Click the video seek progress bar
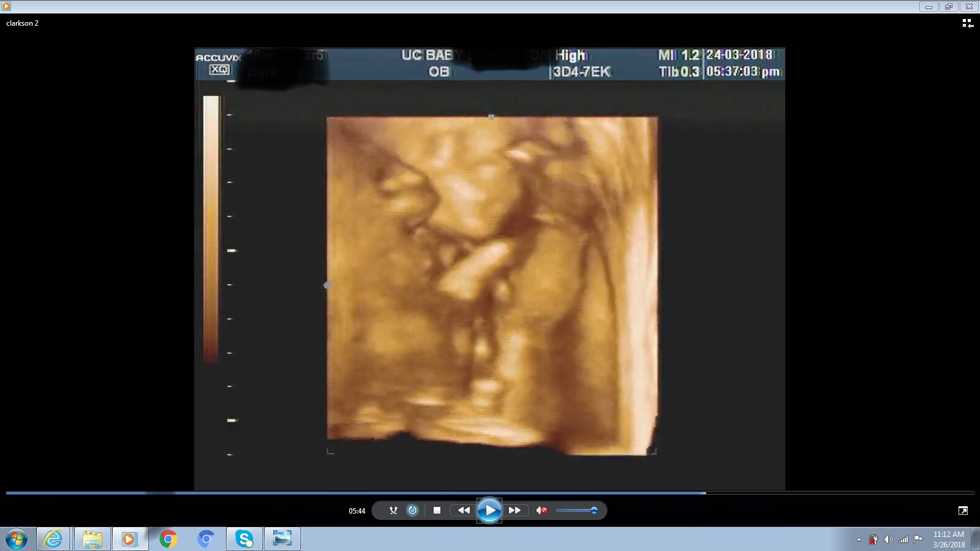This screenshot has height=551, width=980. point(490,492)
